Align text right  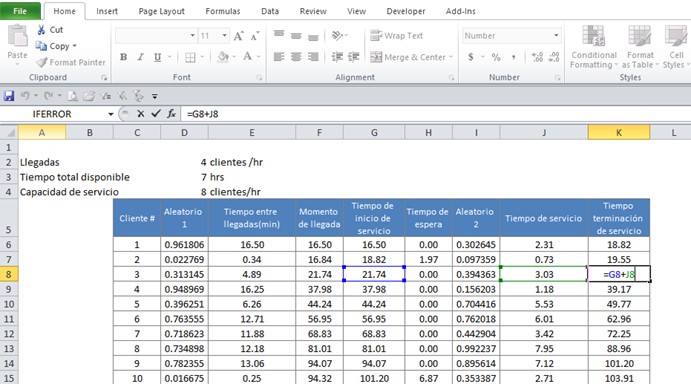tap(313, 57)
